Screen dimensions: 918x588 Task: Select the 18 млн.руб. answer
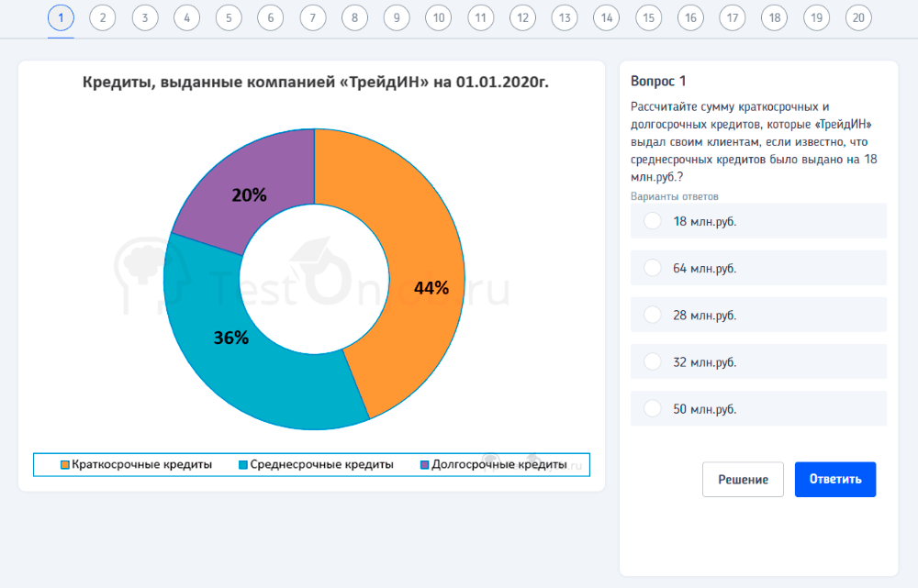758,221
